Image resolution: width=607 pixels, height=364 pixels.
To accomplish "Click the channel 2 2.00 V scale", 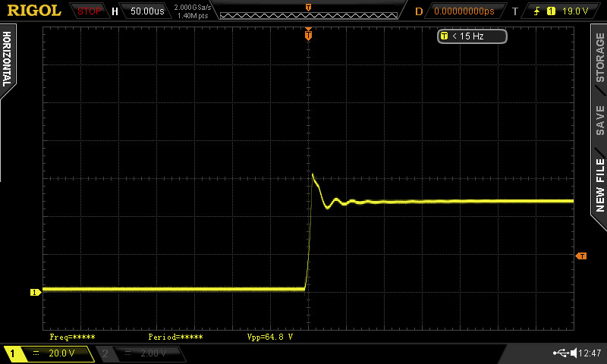I will coord(153,353).
